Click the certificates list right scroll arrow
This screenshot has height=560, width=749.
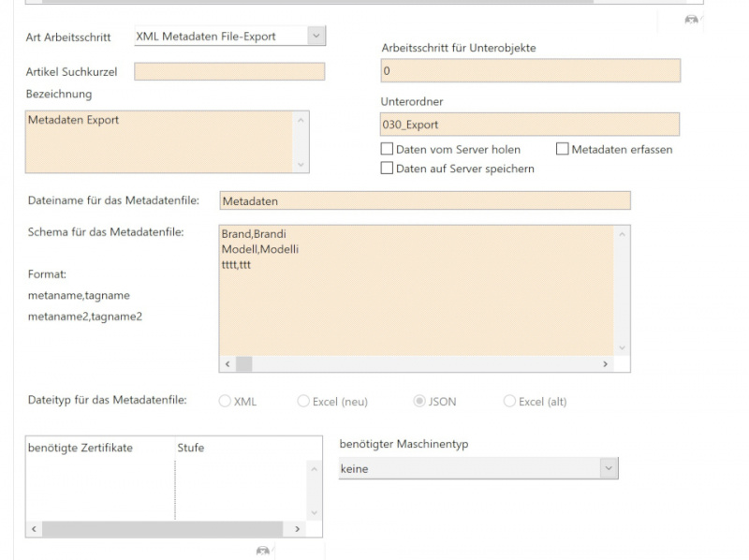298,529
